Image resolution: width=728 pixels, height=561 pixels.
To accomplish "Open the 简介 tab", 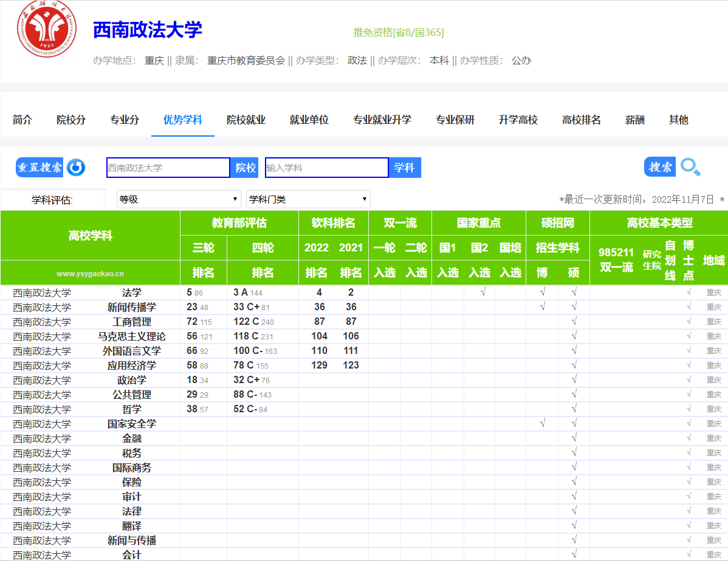I will [x=22, y=120].
